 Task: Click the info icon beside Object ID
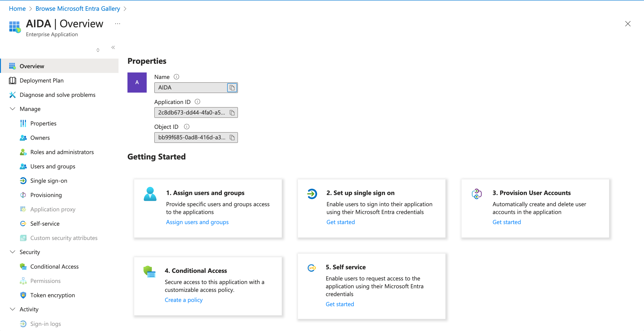pos(187,127)
